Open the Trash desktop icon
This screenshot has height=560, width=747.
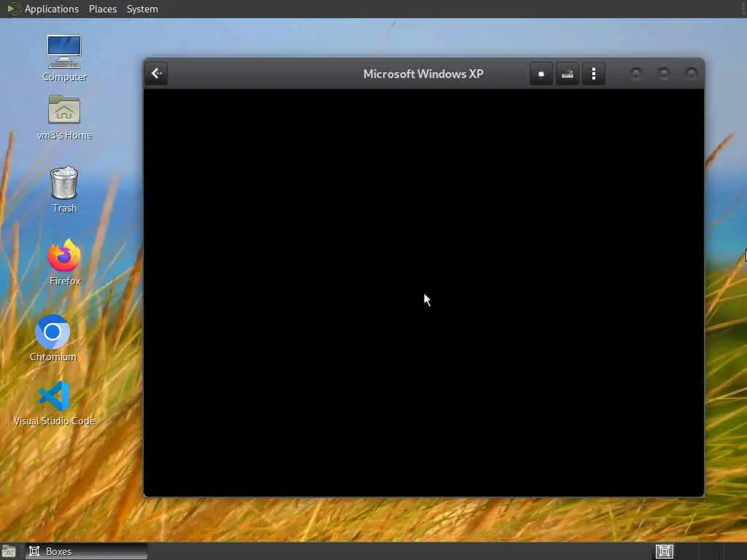click(x=64, y=189)
